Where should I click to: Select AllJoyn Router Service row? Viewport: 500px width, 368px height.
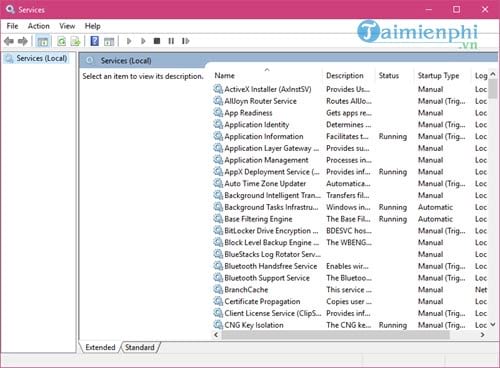[x=350, y=101]
